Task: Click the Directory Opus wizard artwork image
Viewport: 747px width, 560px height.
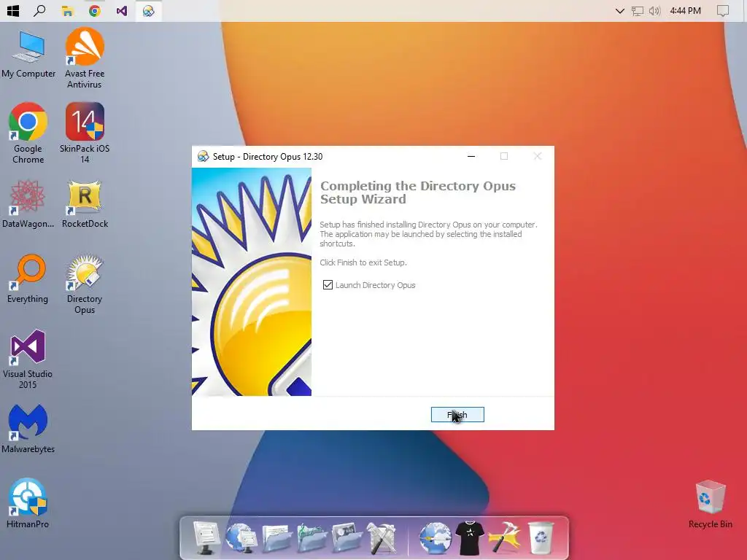Action: [x=252, y=282]
